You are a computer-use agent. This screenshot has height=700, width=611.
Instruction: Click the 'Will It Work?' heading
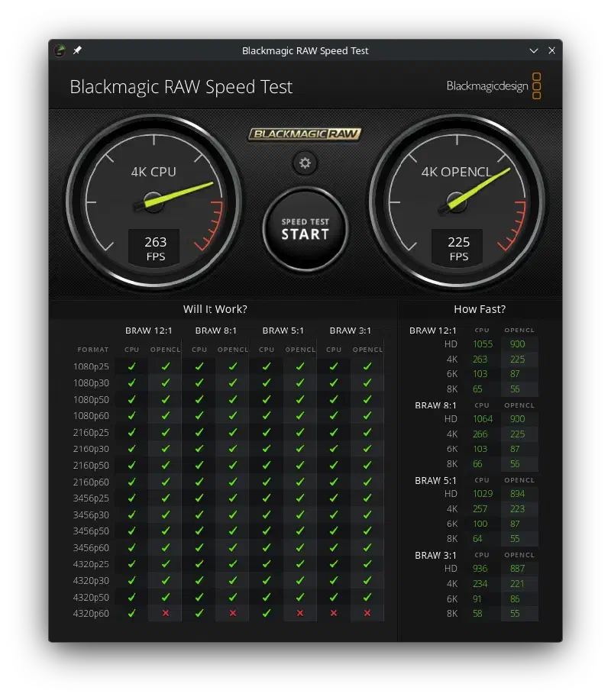tap(215, 309)
